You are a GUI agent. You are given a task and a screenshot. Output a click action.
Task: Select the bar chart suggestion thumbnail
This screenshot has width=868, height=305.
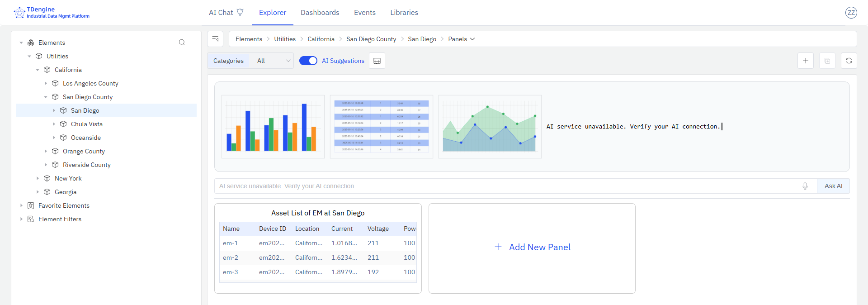click(273, 127)
